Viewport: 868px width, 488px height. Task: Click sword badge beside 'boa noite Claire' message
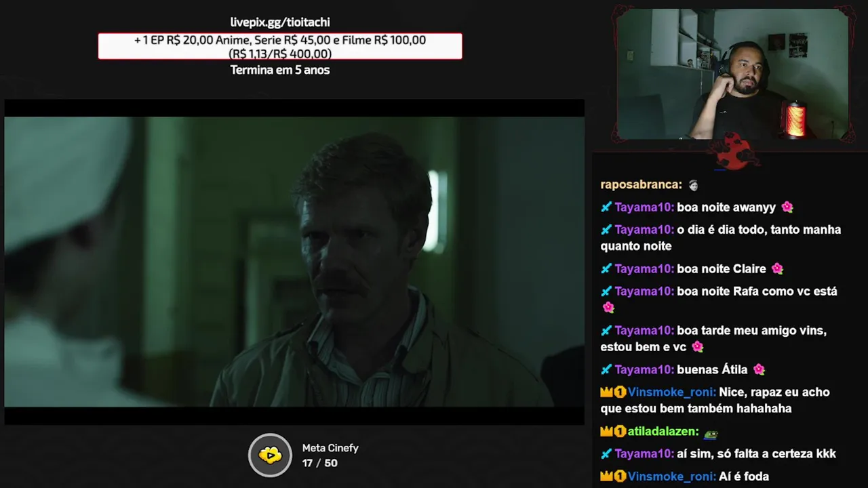(x=606, y=269)
